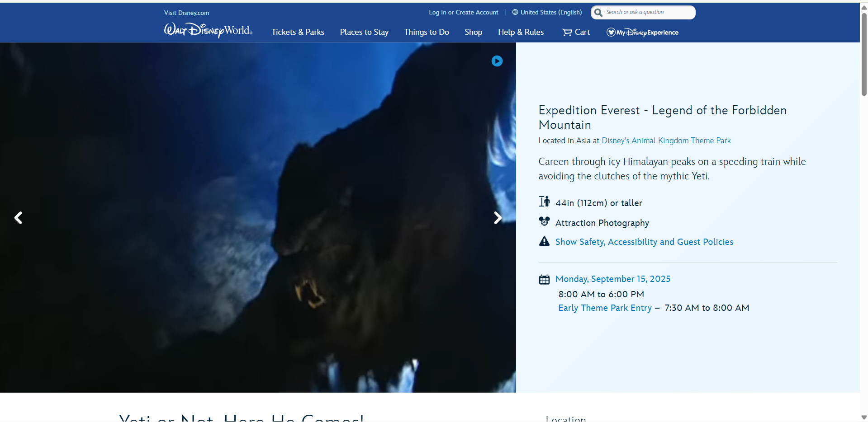868x422 pixels.
Task: Open the Help & Rules menu
Action: coord(521,32)
